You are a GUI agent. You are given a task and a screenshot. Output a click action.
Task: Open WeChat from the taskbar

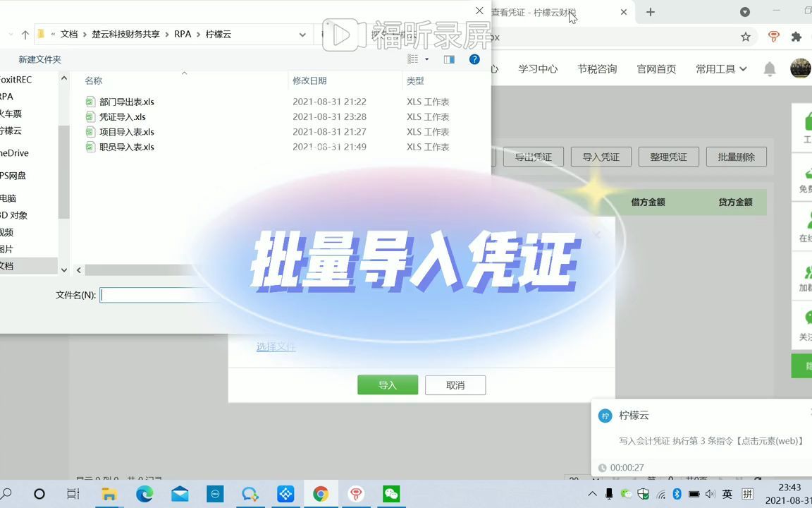[390, 494]
